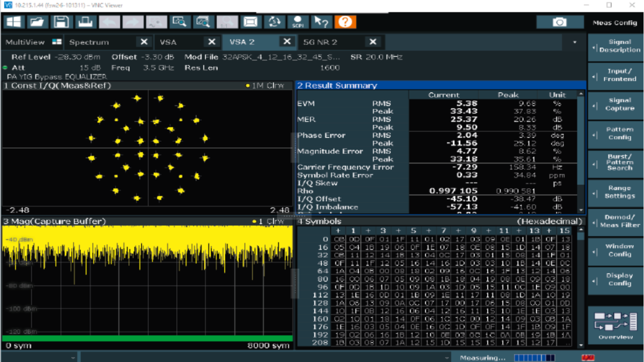The image size is (644, 362).
Task: Open the SCPI recorder icon
Action: pos(298,22)
